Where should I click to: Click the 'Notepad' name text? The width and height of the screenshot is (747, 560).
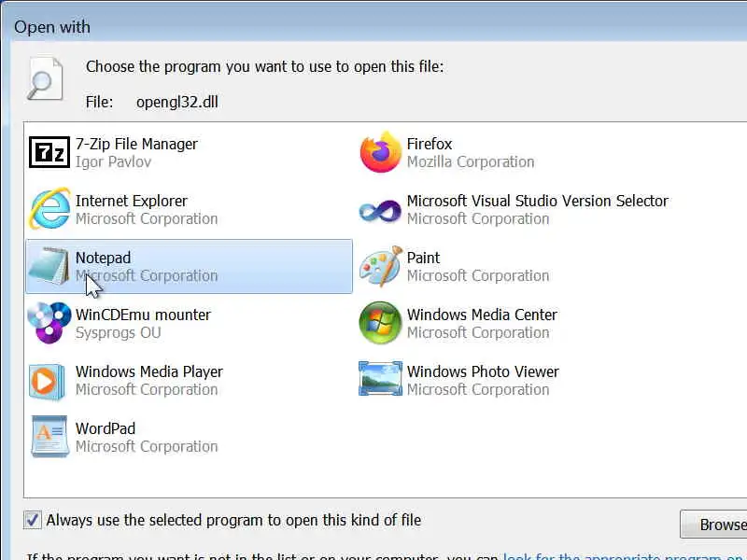(x=103, y=258)
